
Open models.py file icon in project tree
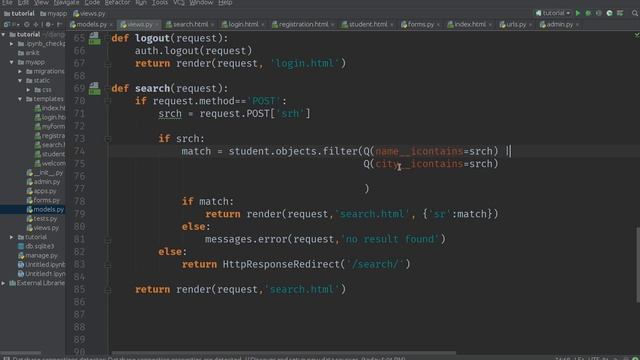pos(29,209)
